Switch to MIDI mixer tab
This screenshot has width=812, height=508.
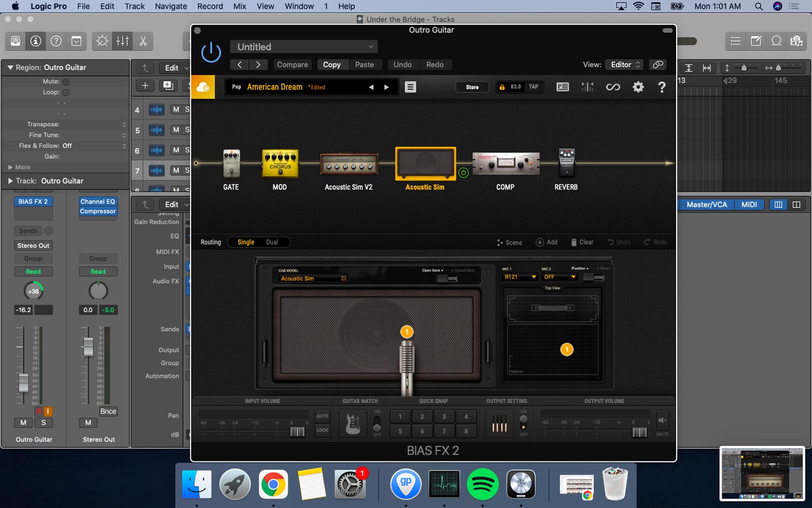point(749,205)
